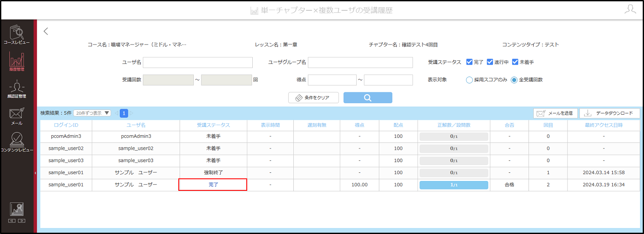Image resolution: width=644 pixels, height=234 pixels.
Task: Click the minimum 得点 input field
Action: point(332,80)
